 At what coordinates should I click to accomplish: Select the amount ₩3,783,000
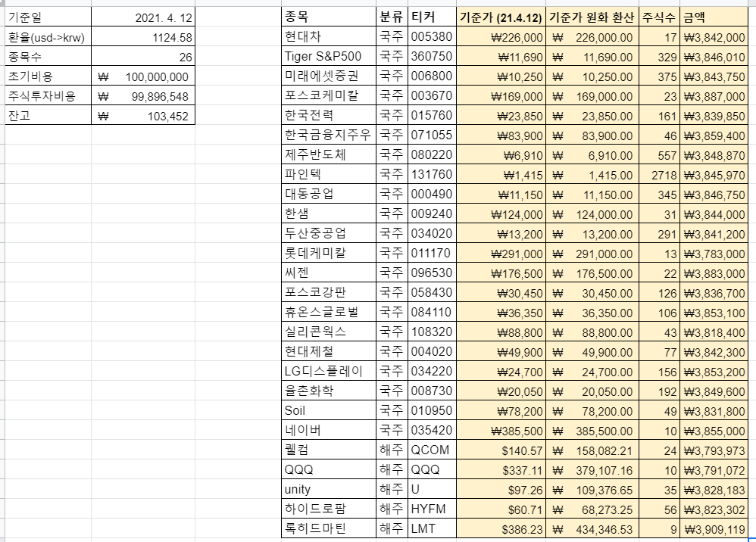pyautogui.click(x=714, y=254)
